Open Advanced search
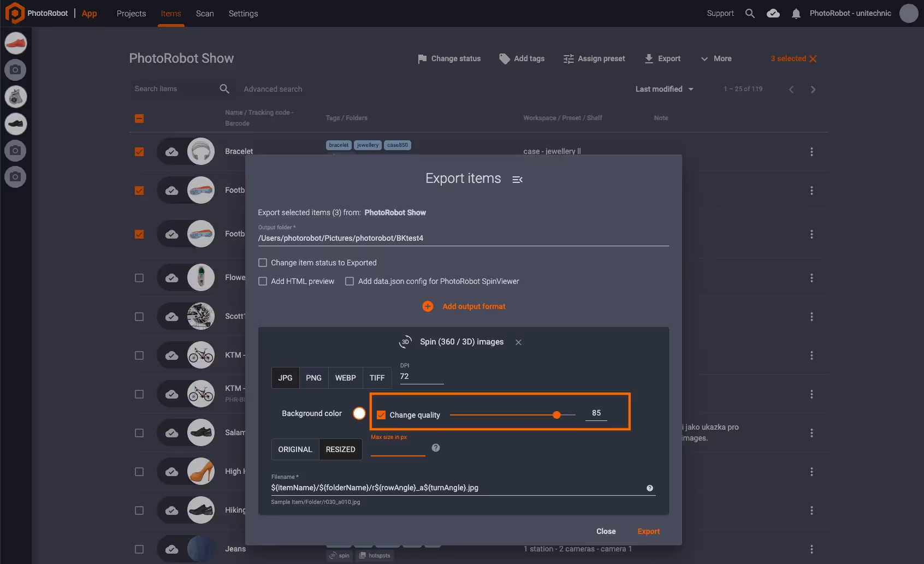 pos(273,89)
